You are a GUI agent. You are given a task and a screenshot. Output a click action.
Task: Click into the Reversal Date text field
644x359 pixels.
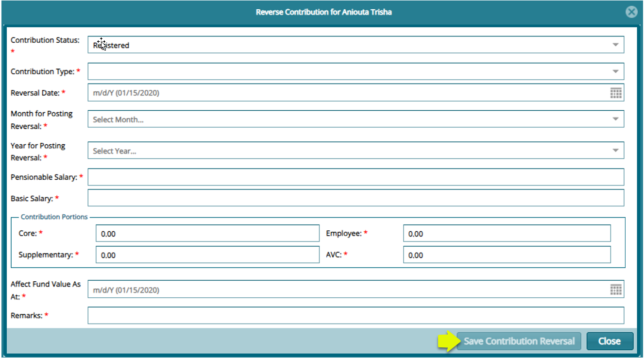click(x=347, y=93)
